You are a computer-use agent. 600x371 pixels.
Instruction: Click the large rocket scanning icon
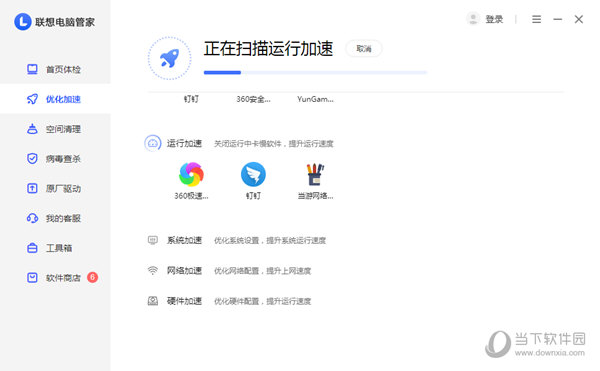[170, 58]
